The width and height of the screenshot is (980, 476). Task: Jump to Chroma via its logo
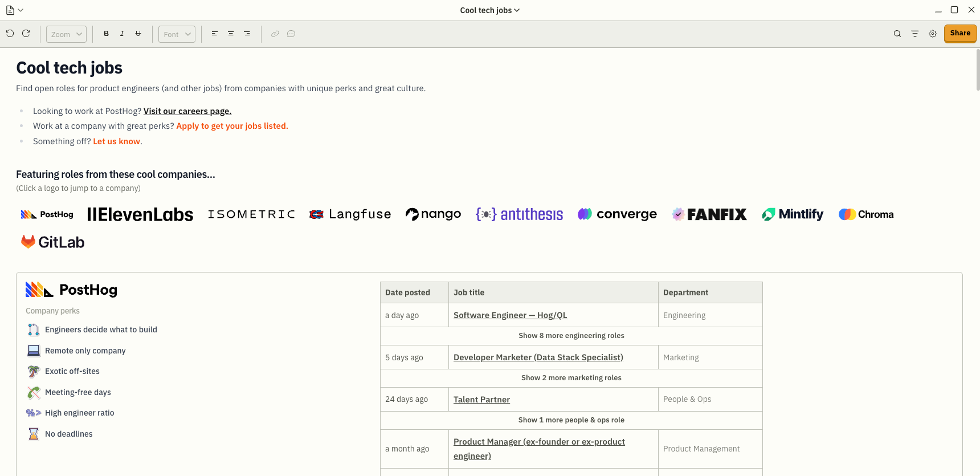[866, 214]
